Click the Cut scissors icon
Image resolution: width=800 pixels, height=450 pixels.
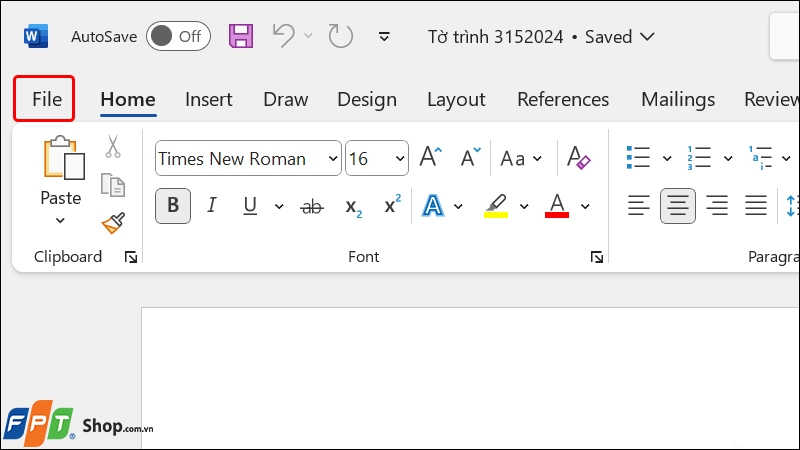112,146
